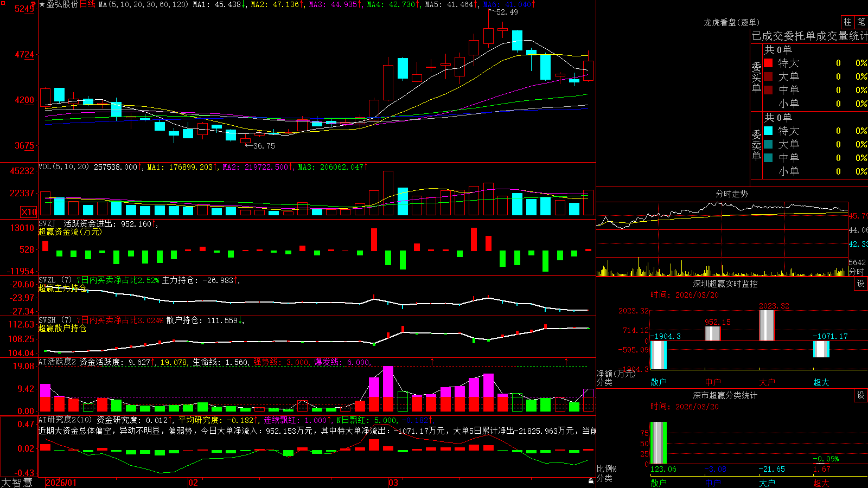The height and width of the screenshot is (488, 868).
Task: Switch to 笔 (tick) view in 龙虎看盘
Action: point(861,22)
